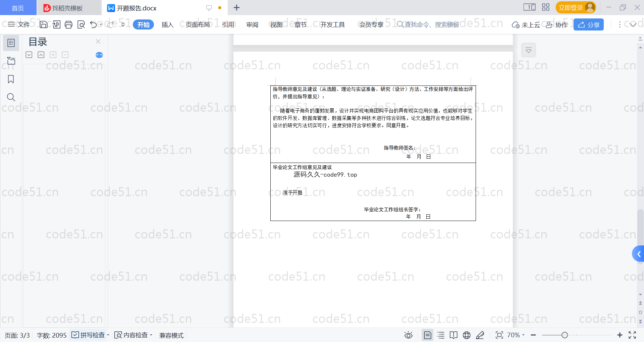Click the remove heading minus icon in 目录 panel
The height and width of the screenshot is (342, 644).
65,55
